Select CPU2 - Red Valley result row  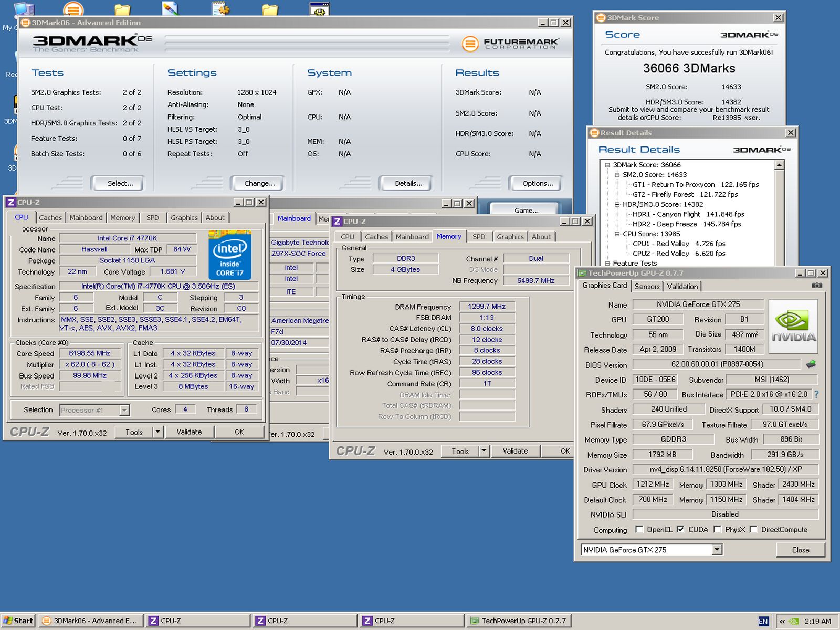[x=679, y=254]
